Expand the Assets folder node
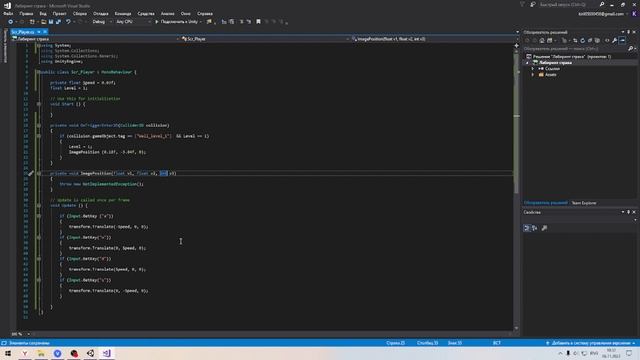Viewport: 640px width, 360px height. 533,75
